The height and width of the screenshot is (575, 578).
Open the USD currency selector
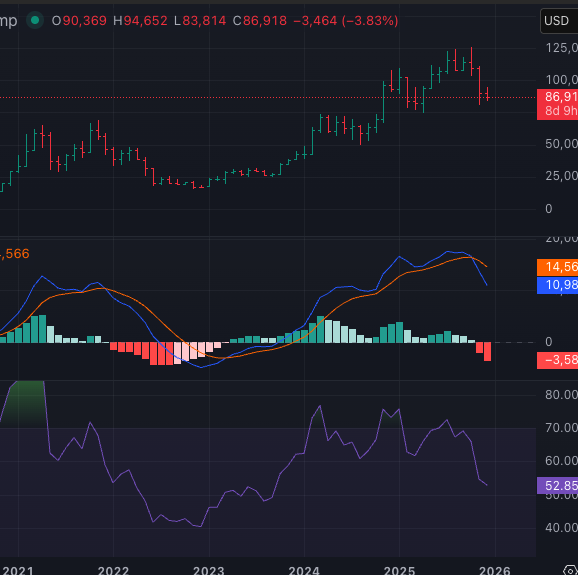(x=559, y=21)
